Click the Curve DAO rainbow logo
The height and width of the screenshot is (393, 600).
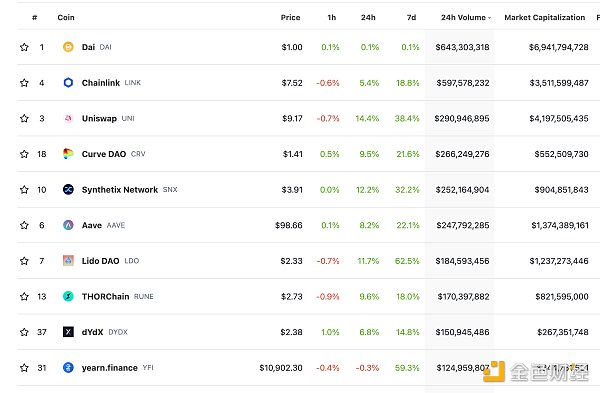(68, 154)
